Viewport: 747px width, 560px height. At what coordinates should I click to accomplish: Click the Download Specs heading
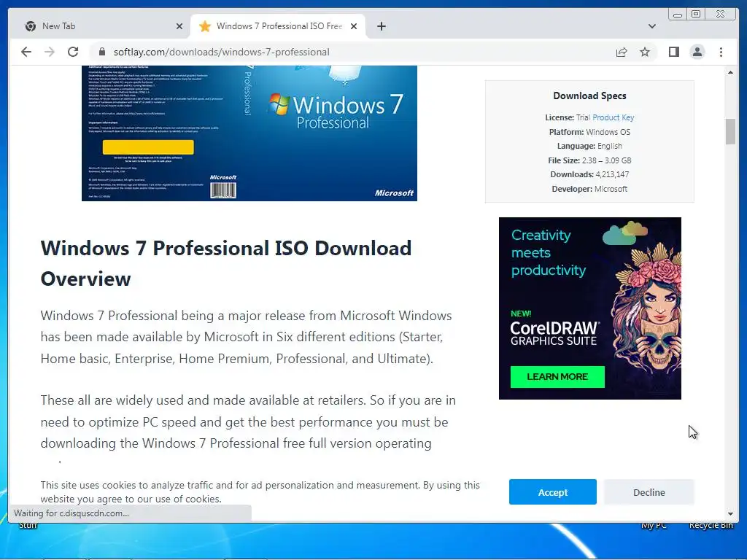click(589, 96)
